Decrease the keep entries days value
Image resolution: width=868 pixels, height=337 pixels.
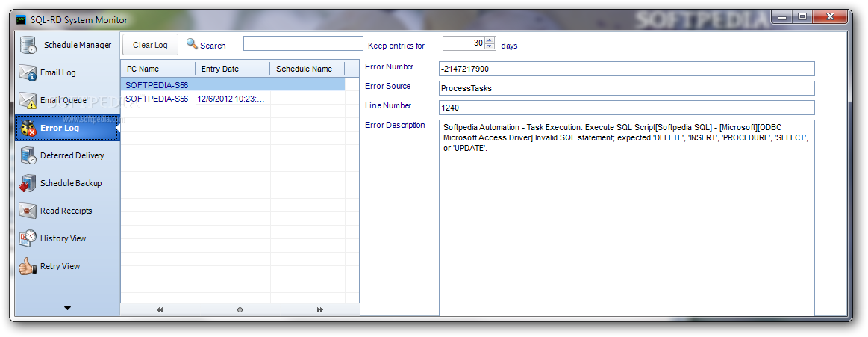pyautogui.click(x=490, y=47)
